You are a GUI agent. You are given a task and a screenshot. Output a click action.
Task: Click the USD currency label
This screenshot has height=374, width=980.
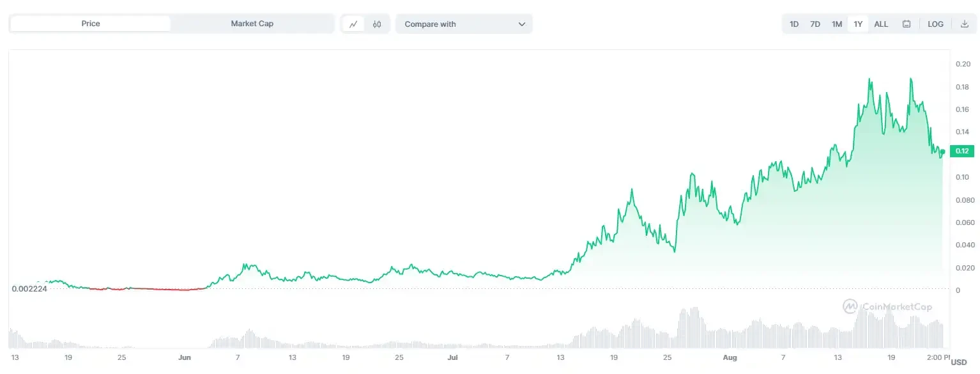pos(959,362)
